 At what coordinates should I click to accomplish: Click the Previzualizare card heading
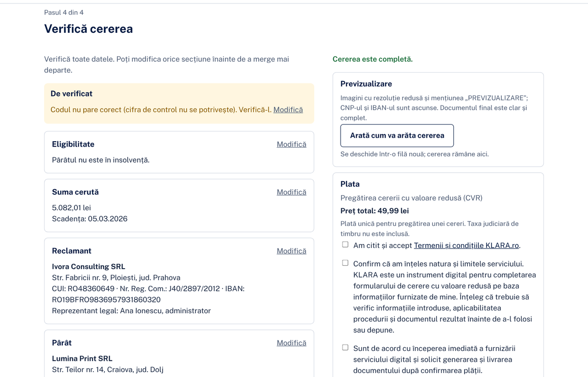[367, 84]
